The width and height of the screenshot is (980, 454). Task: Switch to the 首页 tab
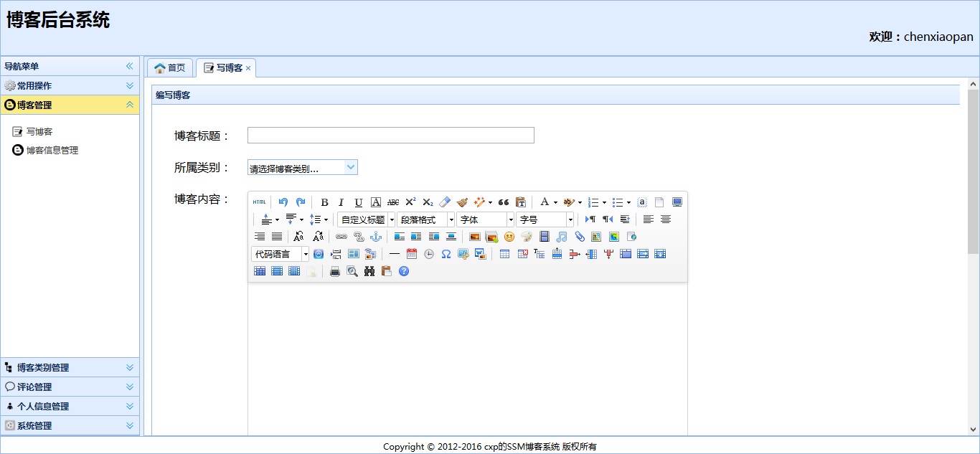pos(169,67)
